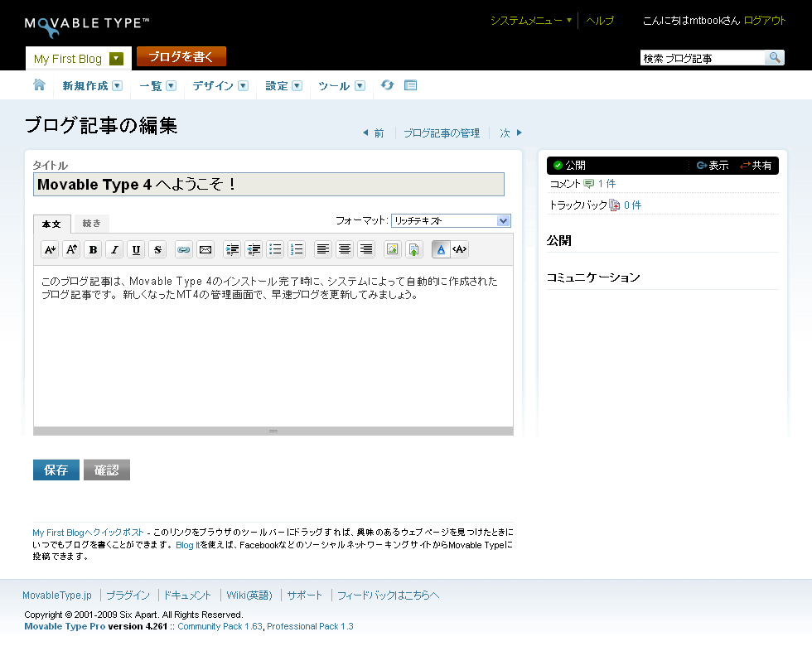Click 共有 share link in status bar
This screenshot has height=651, width=812.
tap(756, 166)
